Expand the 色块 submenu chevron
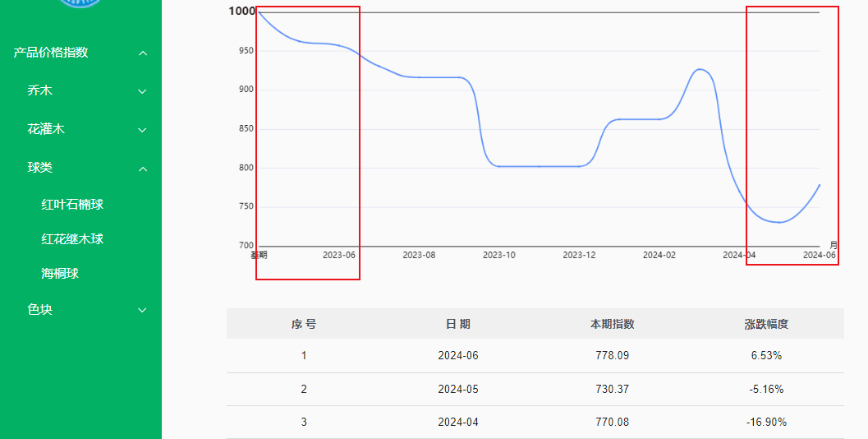Screen dimensions: 868x439 click(142, 311)
